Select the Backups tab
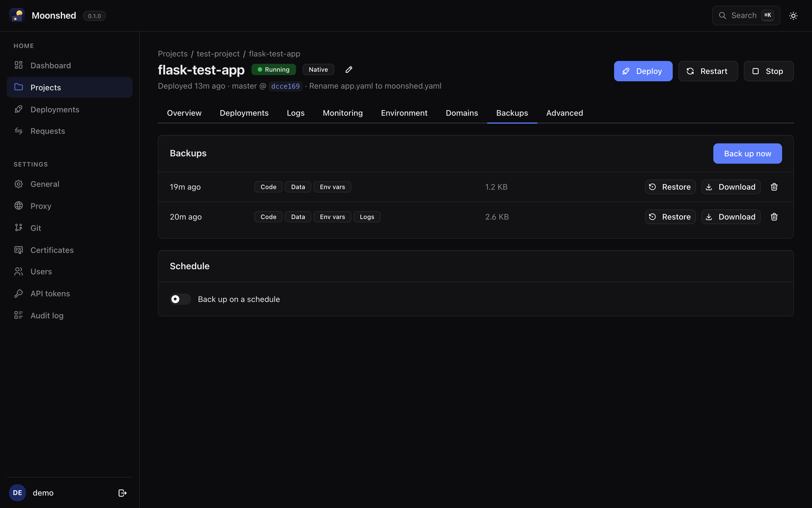812x508 pixels. pyautogui.click(x=512, y=113)
